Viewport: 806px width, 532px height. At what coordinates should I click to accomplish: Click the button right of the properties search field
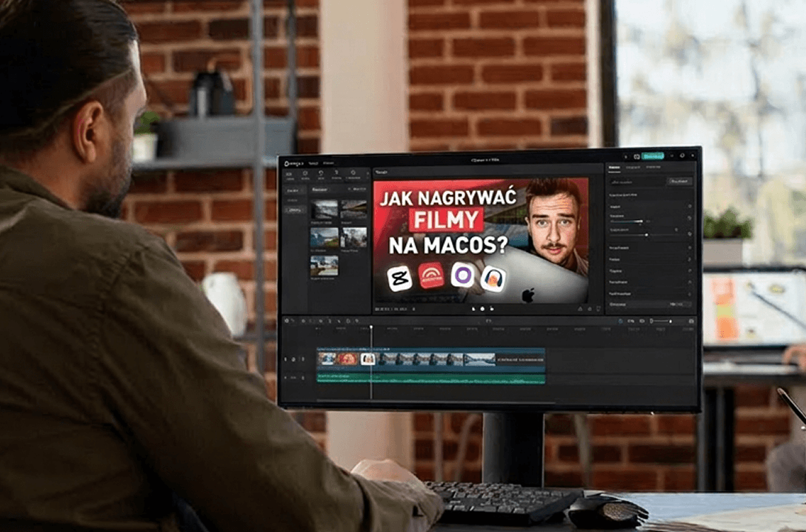click(x=678, y=181)
